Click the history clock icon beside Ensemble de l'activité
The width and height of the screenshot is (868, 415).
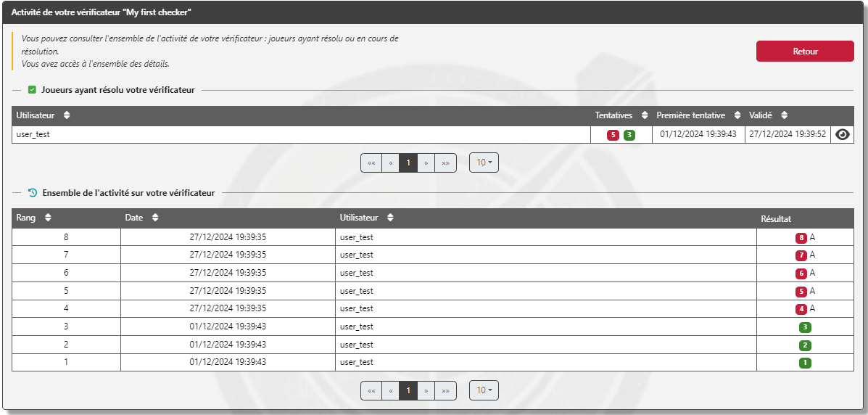(32, 192)
